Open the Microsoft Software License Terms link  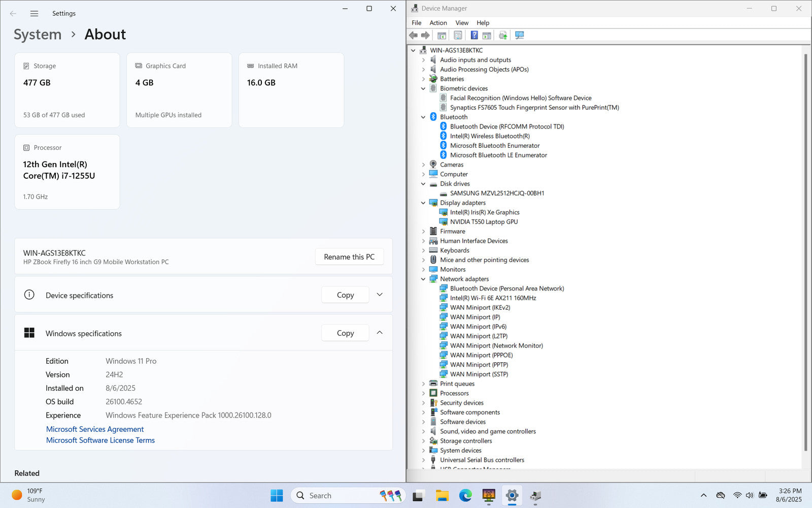tap(100, 440)
